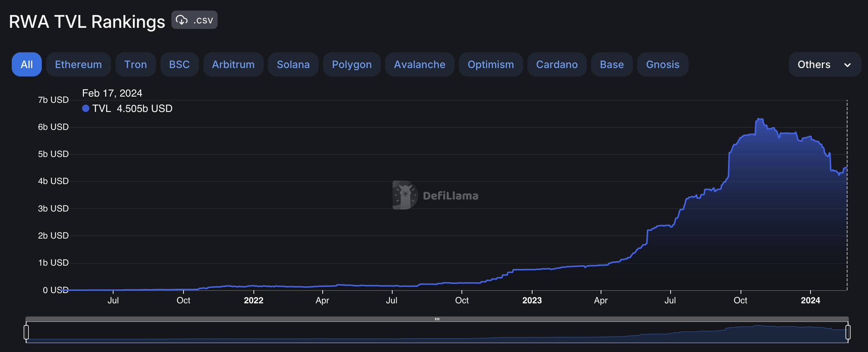
Task: Click the left range slider handle
Action: coord(26,332)
